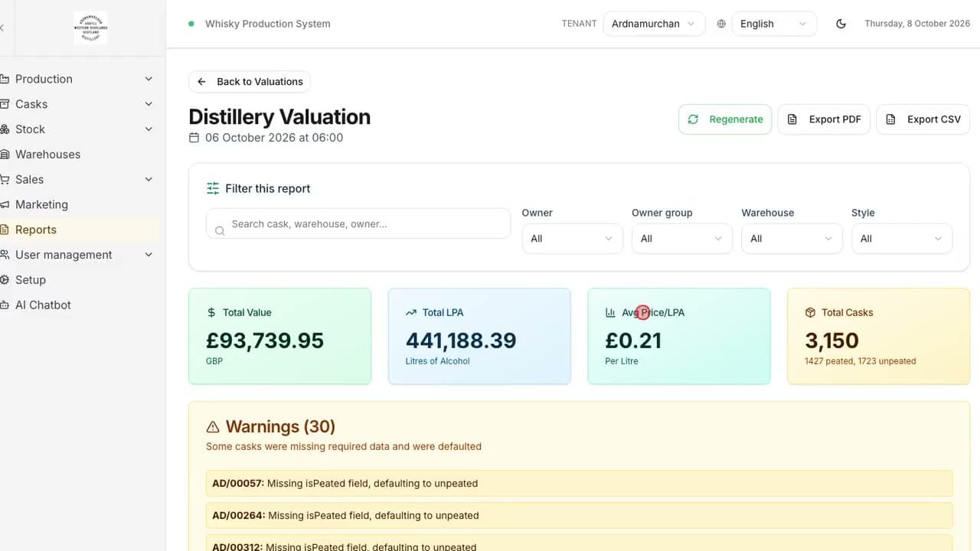Click the Total Value dollar icon
This screenshot has width=980, height=551.
[x=211, y=312]
